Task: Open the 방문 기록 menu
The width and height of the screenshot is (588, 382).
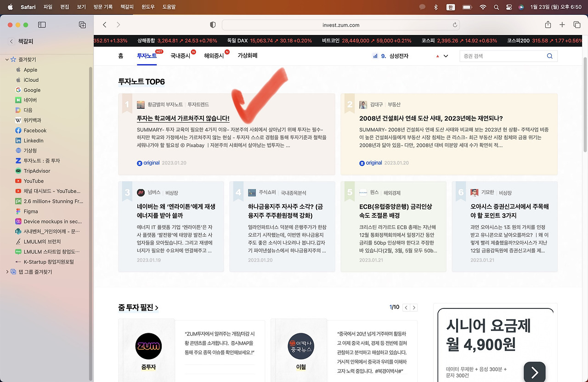Action: (103, 7)
